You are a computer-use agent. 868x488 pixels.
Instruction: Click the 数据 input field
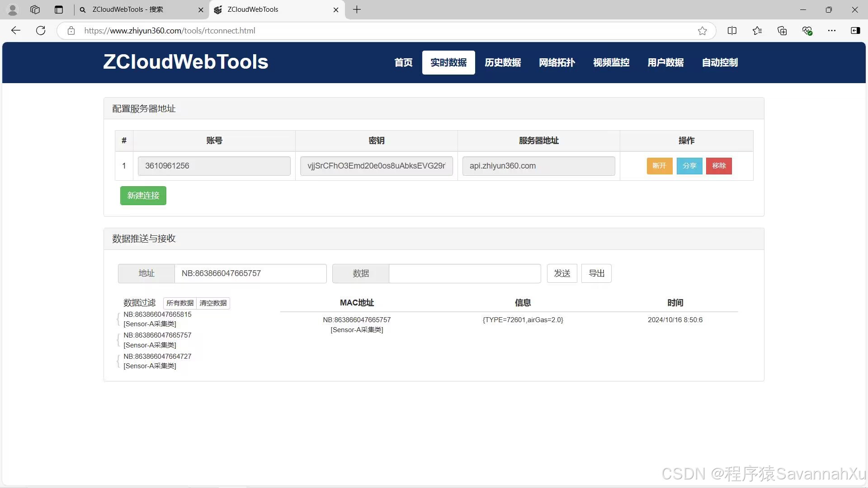tap(464, 273)
